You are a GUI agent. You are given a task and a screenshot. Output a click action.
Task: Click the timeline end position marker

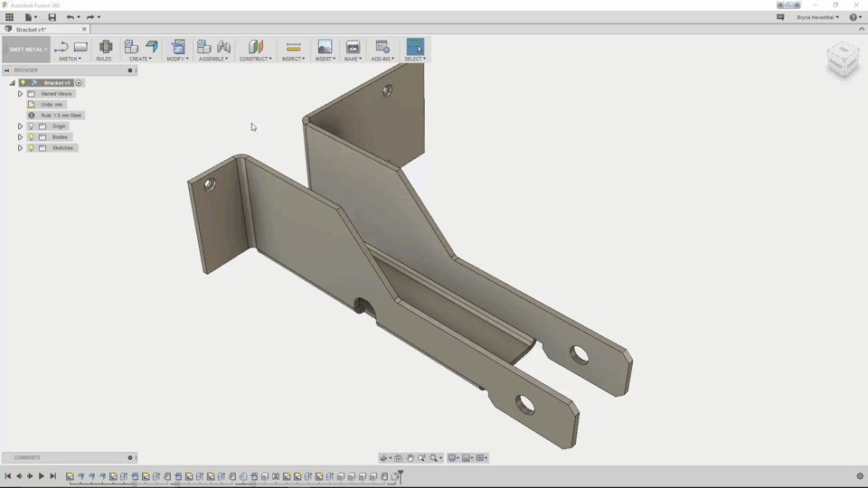point(400,475)
